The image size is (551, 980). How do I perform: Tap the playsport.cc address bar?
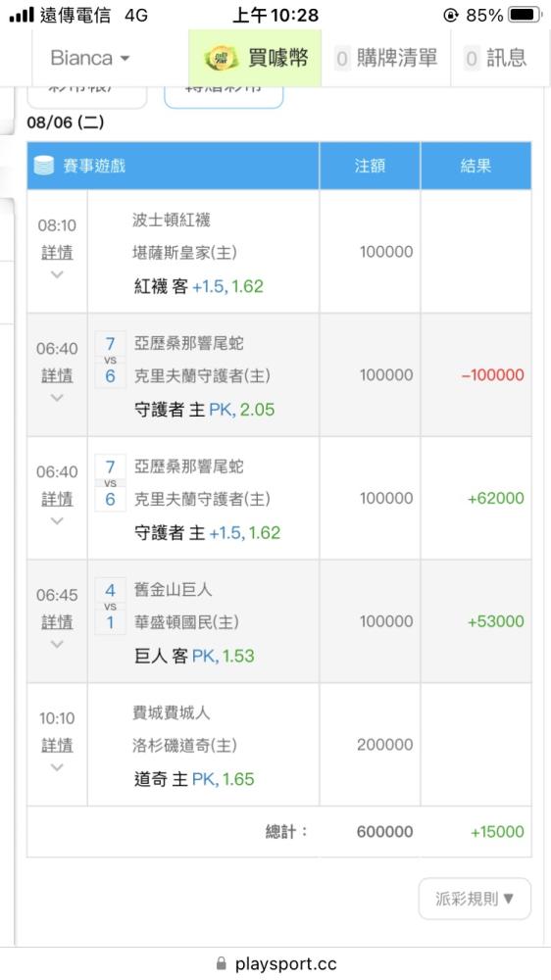pos(275,963)
